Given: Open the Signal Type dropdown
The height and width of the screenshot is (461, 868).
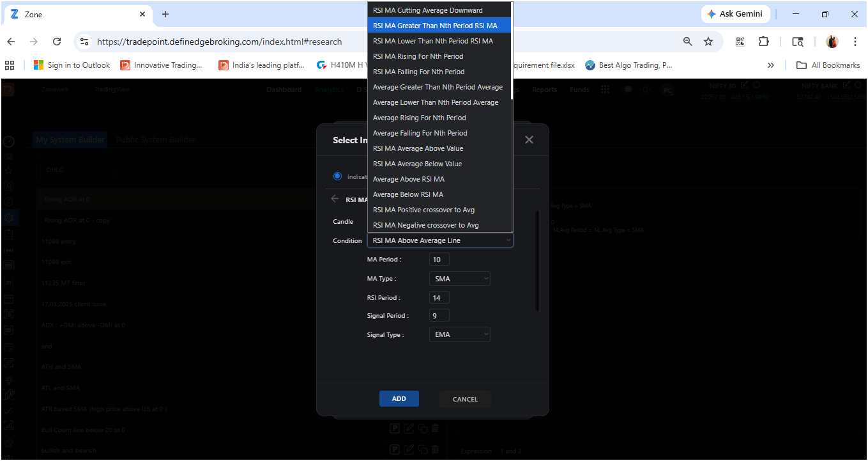Looking at the screenshot, I should point(460,334).
